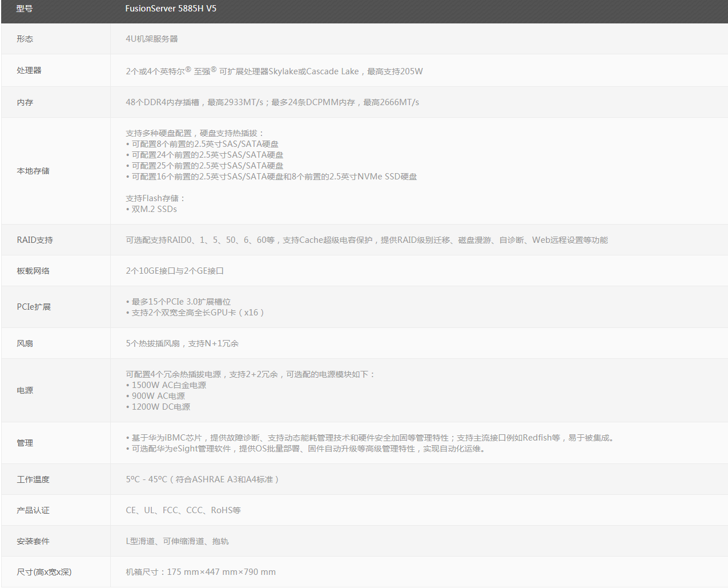Select the 2个10GE接口与2个GE接口 value
Screen dimensions: 728x588
(x=175, y=271)
